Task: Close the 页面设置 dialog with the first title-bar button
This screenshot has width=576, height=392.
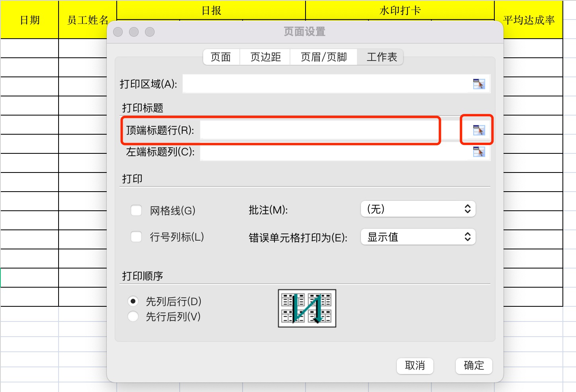Action: point(118,32)
